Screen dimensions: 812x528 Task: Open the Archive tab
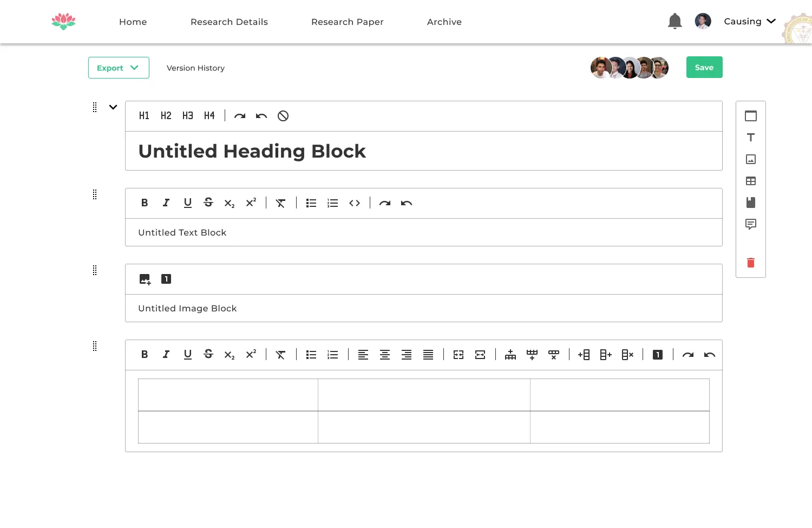(444, 22)
